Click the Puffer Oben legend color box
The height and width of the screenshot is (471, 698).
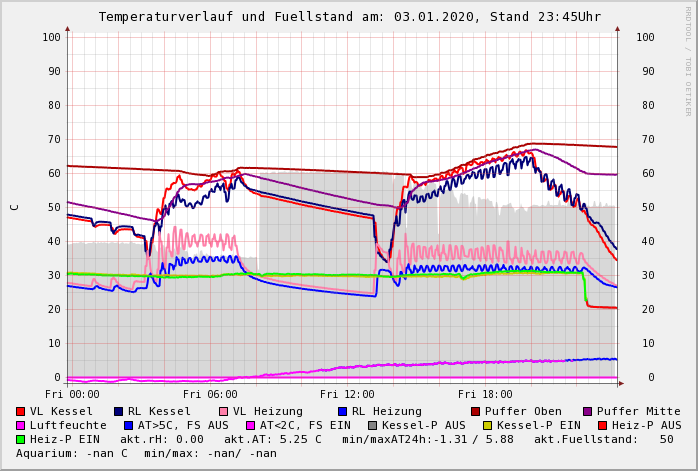click(x=475, y=412)
